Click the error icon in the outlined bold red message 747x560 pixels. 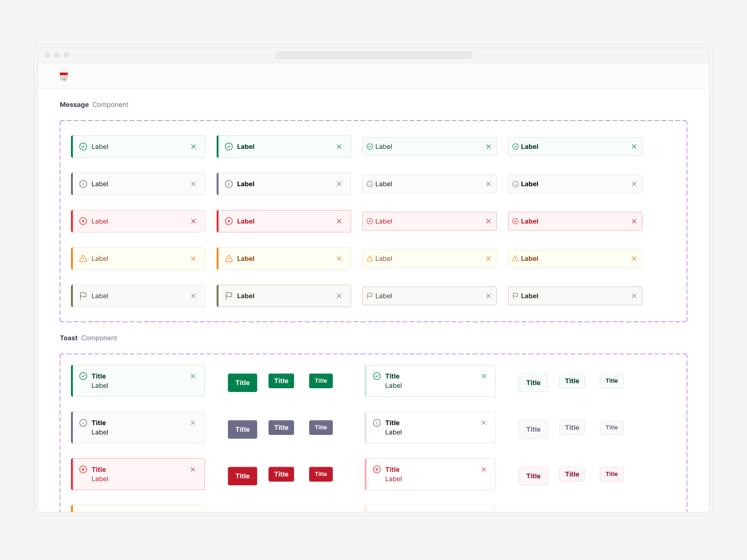(x=515, y=221)
